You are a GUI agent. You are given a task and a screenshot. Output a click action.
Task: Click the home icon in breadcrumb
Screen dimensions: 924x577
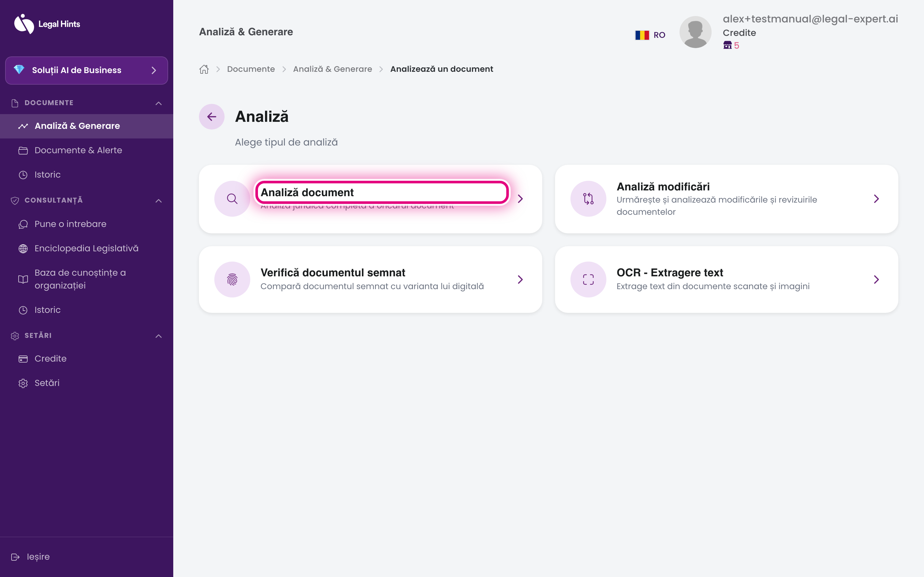point(204,69)
